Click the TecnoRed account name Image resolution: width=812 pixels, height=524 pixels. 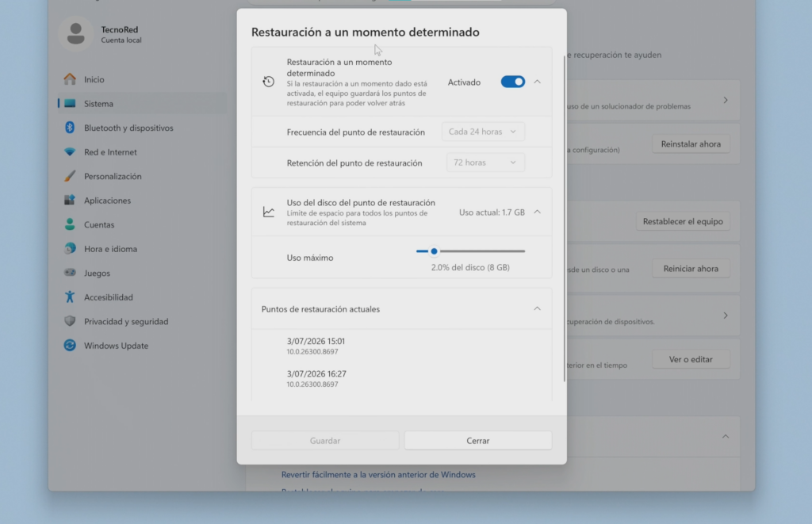tap(120, 29)
